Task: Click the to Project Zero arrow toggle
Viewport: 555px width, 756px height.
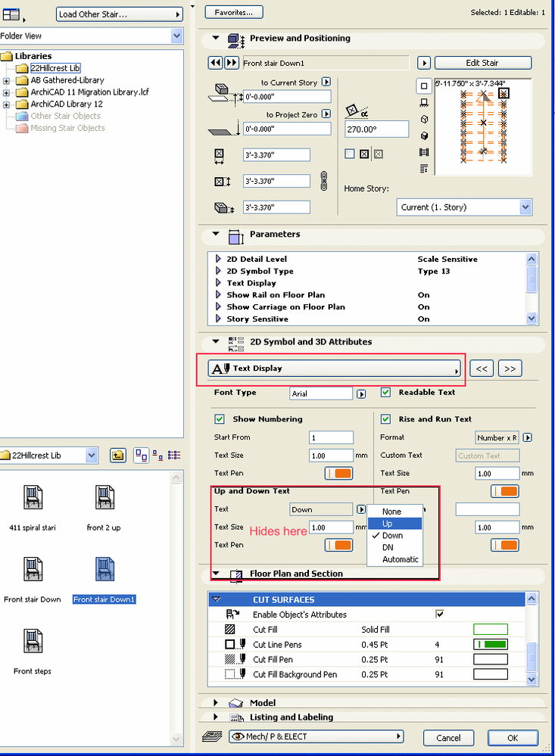Action: [326, 114]
